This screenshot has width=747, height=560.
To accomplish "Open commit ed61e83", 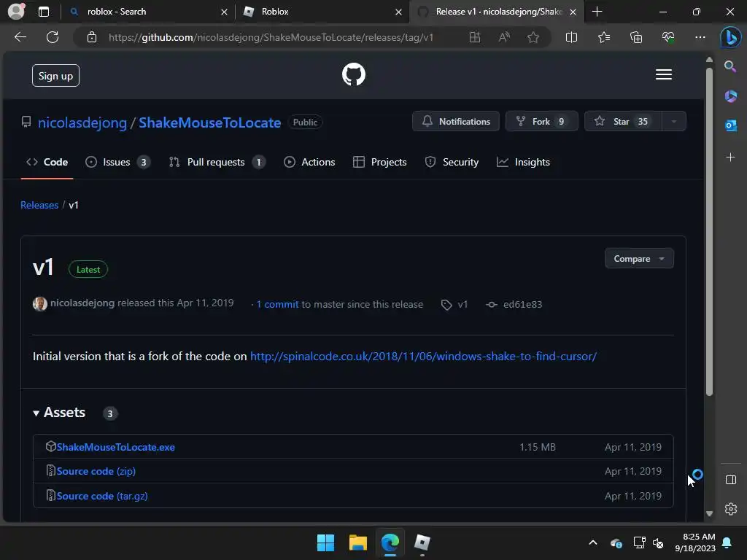I will (522, 304).
